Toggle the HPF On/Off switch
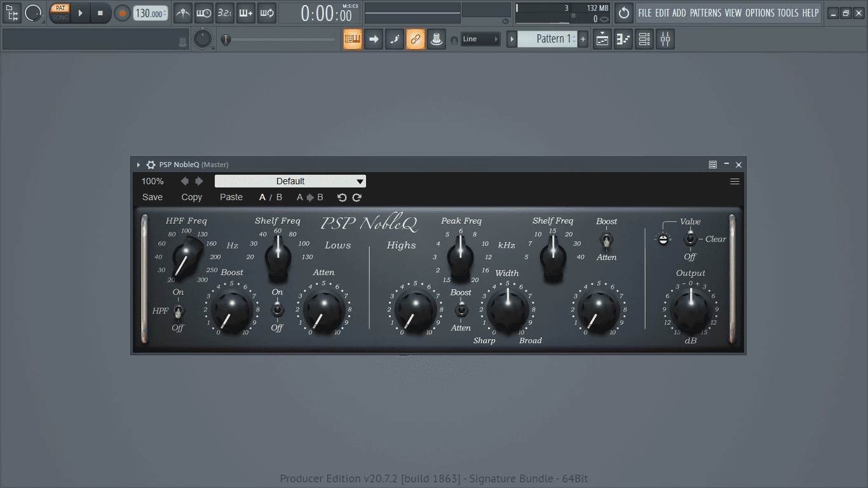Viewport: 868px width, 488px height. (179, 311)
